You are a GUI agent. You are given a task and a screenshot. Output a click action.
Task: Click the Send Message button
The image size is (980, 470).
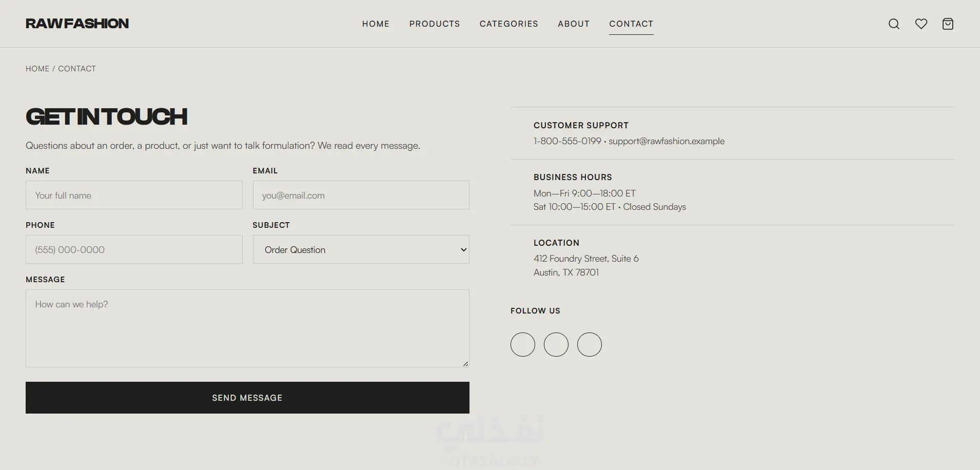click(247, 398)
